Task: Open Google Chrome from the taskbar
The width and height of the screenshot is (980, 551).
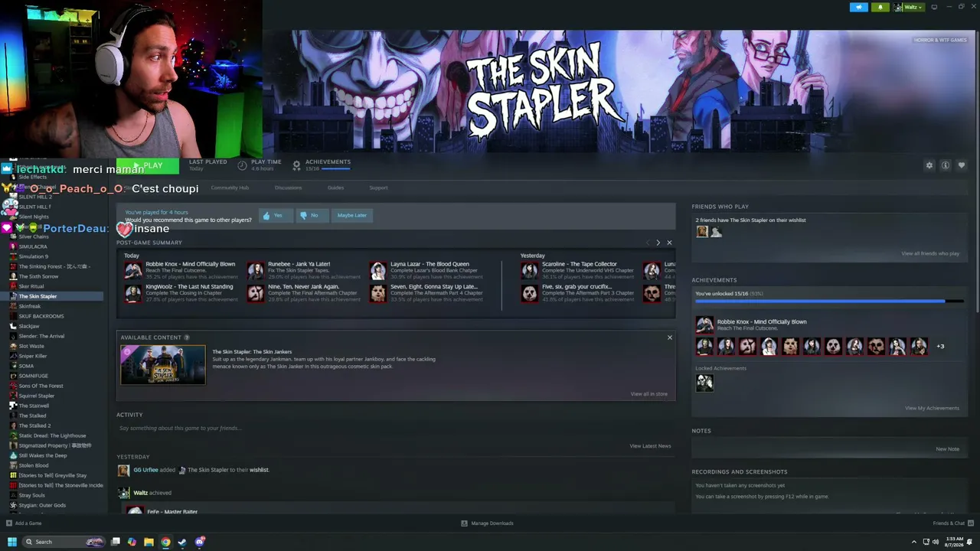Action: point(165,542)
